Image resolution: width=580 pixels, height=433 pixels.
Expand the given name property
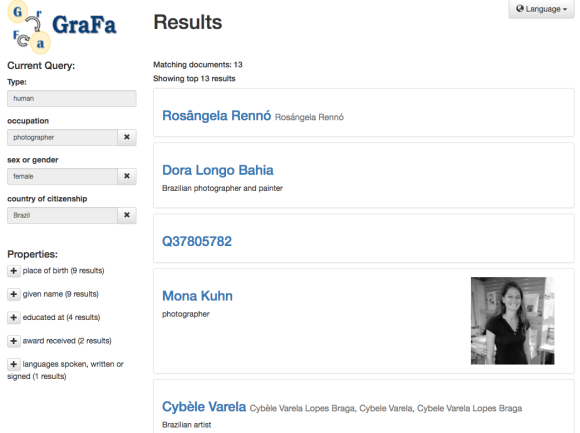pos(14,294)
